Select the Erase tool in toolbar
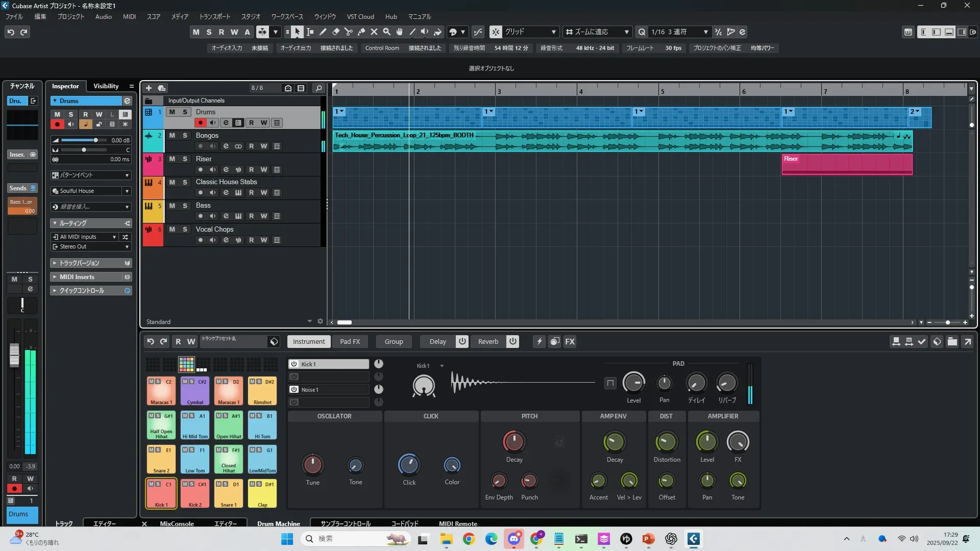This screenshot has width=980, height=551. pyautogui.click(x=336, y=32)
